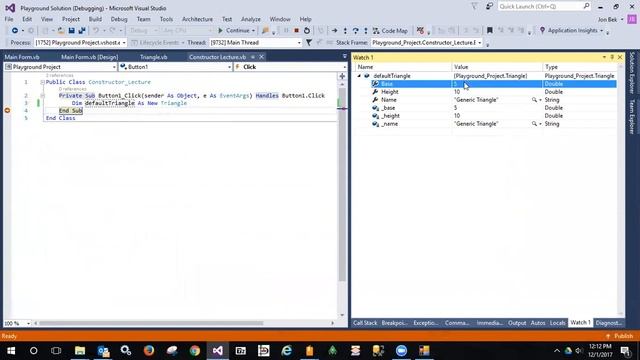
Task: Click the thread filter funnel icon
Action: (x=309, y=42)
